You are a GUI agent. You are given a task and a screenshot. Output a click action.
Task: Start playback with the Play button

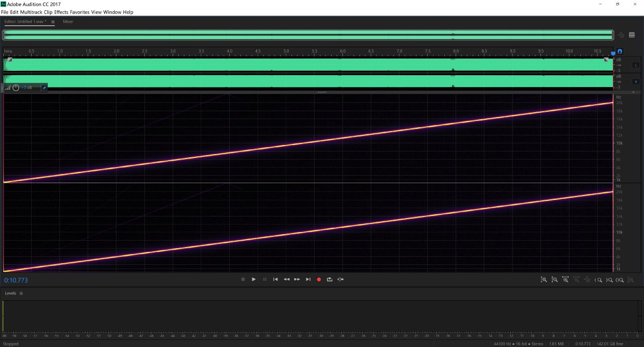254,279
